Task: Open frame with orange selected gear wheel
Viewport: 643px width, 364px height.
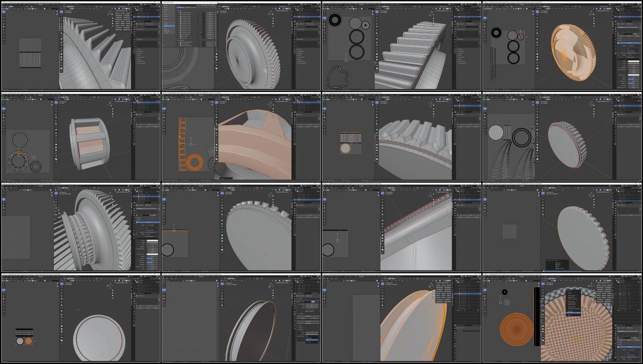Action: click(562, 46)
